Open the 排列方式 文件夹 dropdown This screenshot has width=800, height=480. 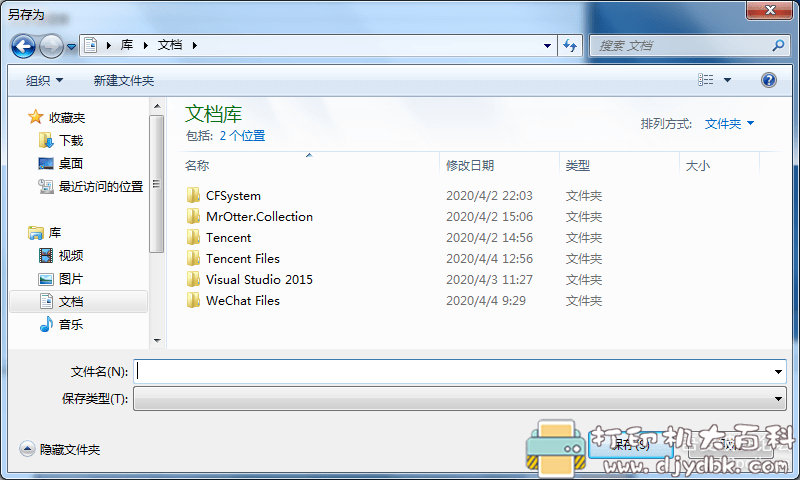(729, 123)
